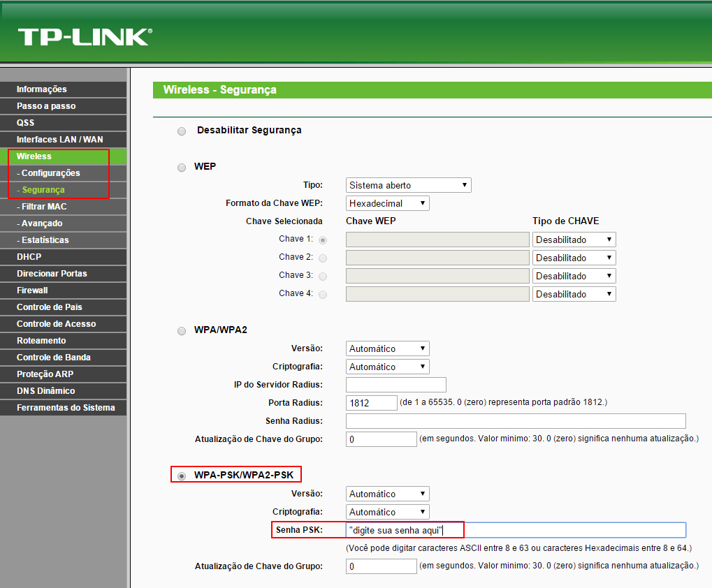
Task: Open Formato da Chave WEP dropdown
Action: (x=387, y=203)
